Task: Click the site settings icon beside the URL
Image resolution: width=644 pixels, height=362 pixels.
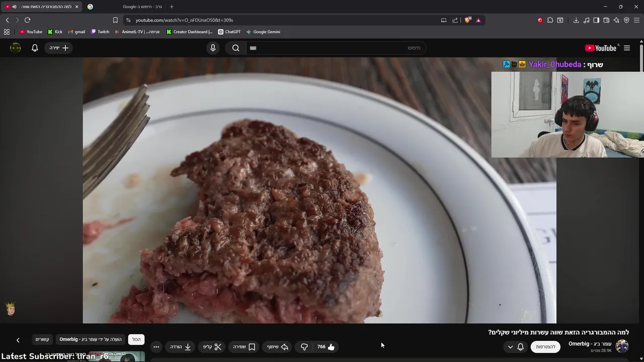Action: (128, 20)
